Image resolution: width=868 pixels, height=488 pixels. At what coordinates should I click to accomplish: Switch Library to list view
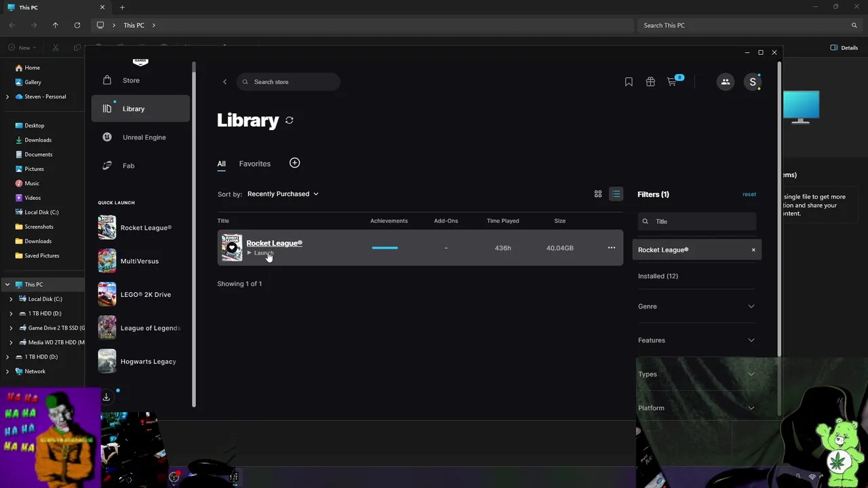click(x=616, y=194)
